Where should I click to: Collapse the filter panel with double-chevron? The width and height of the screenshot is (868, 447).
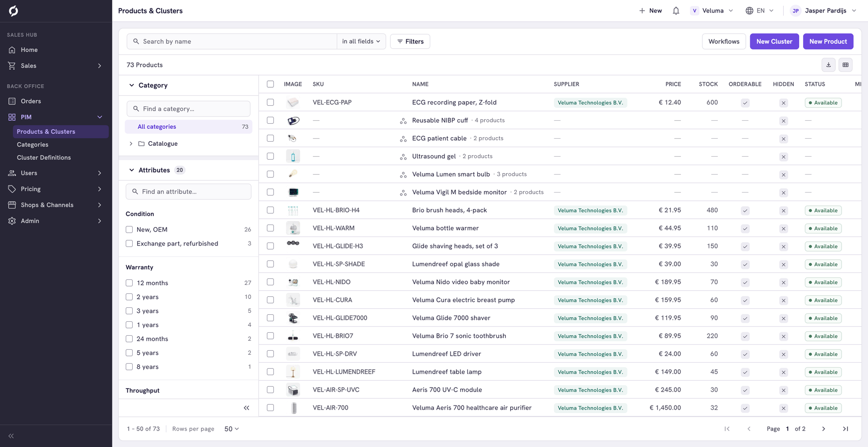coord(246,408)
